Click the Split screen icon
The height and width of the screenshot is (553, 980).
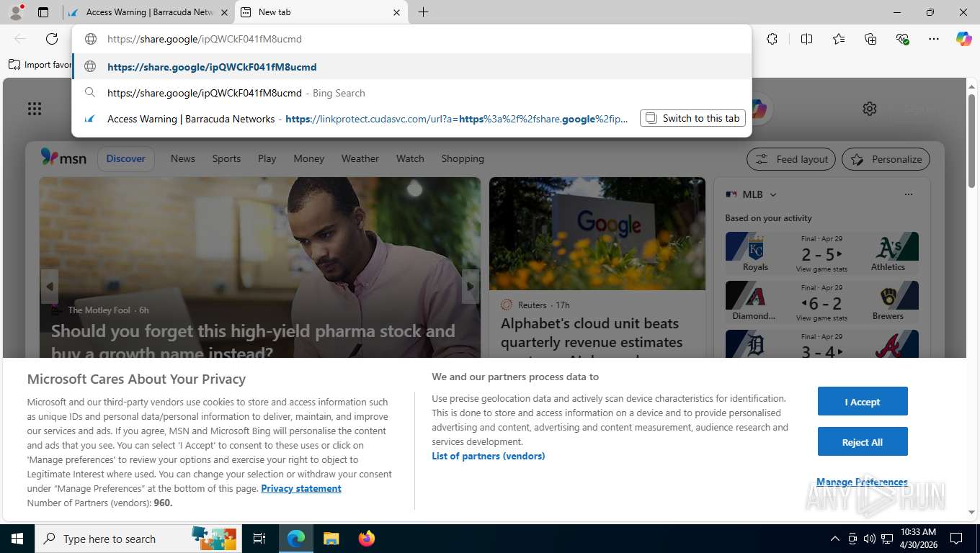coord(806,39)
